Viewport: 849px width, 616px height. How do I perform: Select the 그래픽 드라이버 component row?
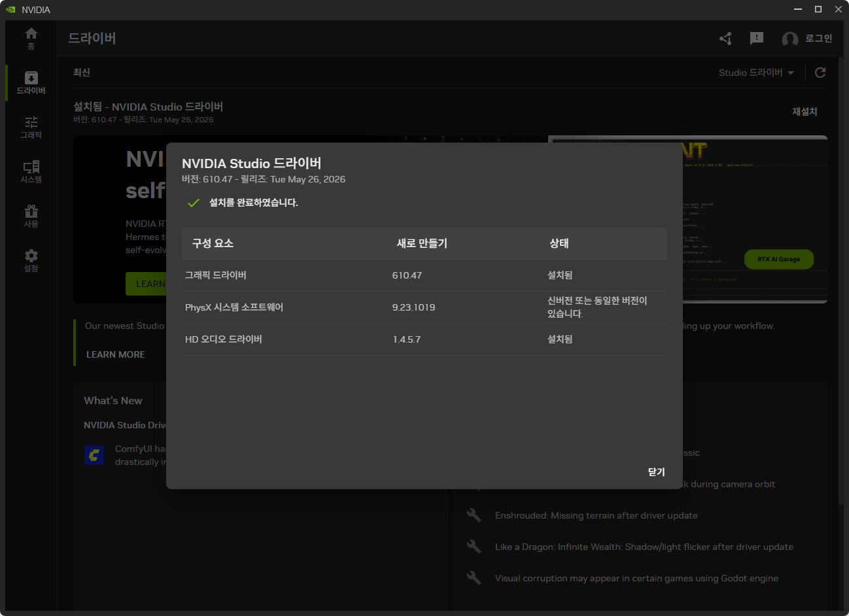point(424,275)
